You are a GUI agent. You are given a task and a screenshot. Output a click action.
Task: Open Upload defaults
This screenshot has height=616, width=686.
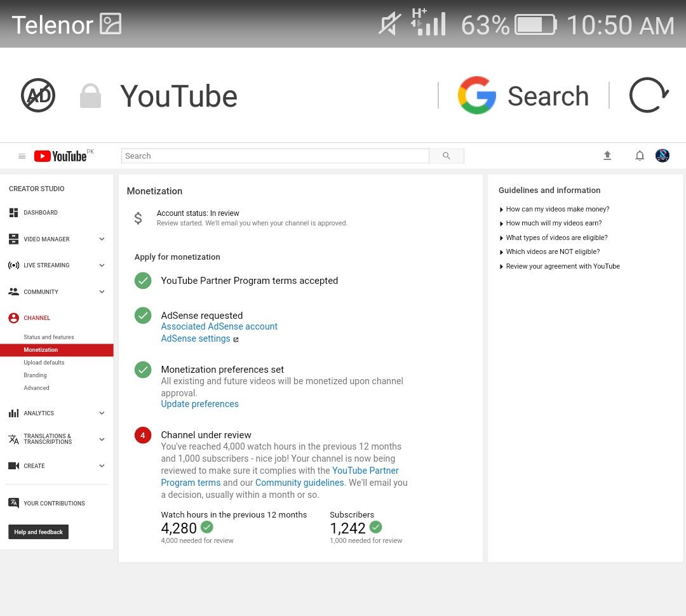pos(44,362)
